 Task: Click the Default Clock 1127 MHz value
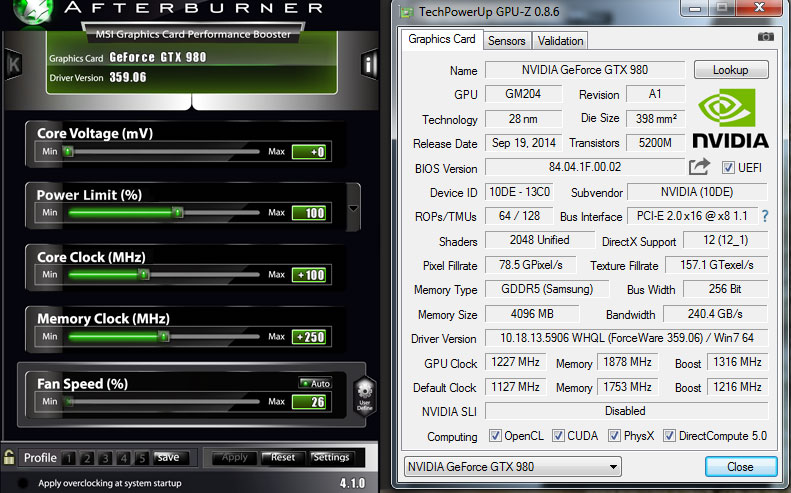click(x=515, y=387)
